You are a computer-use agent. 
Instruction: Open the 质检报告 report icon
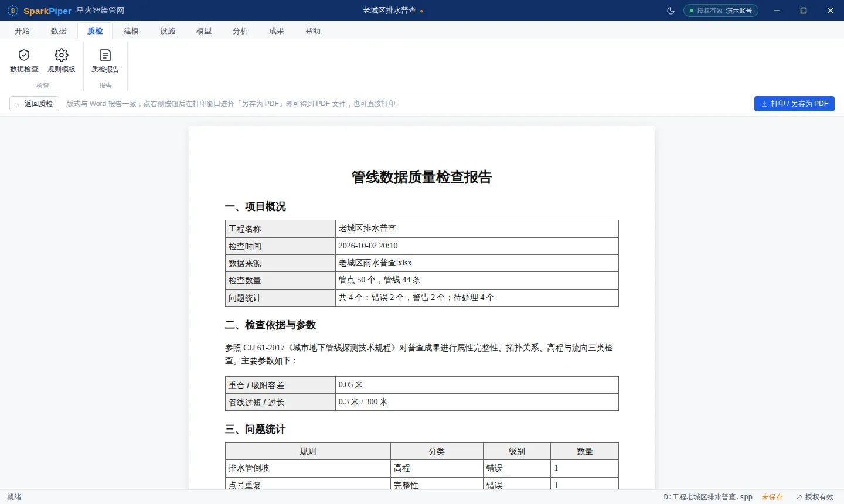(105, 61)
